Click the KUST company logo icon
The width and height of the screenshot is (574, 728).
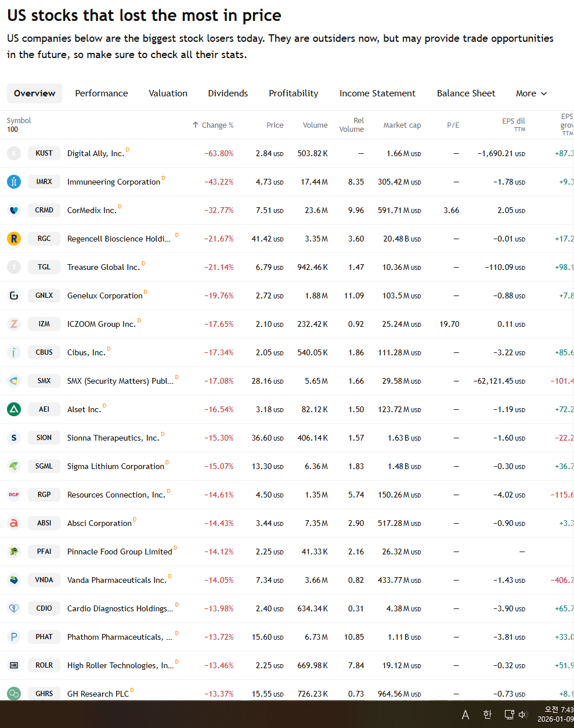click(14, 153)
